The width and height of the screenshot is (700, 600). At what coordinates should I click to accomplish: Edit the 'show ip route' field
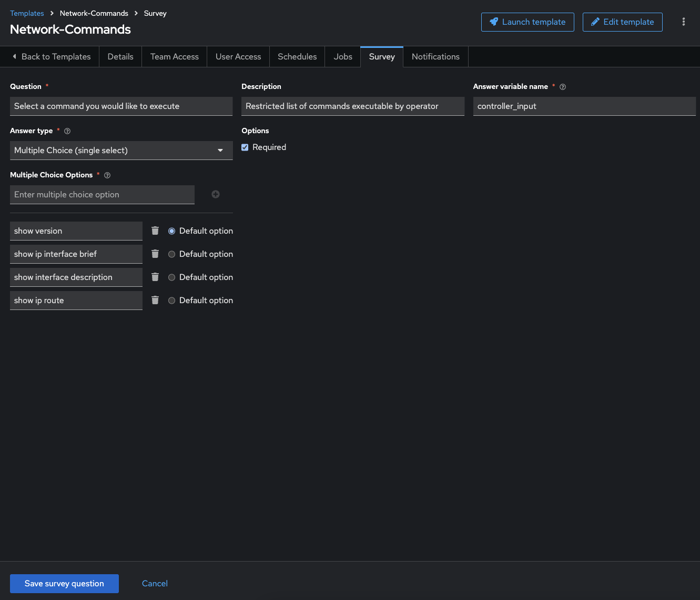tap(76, 301)
